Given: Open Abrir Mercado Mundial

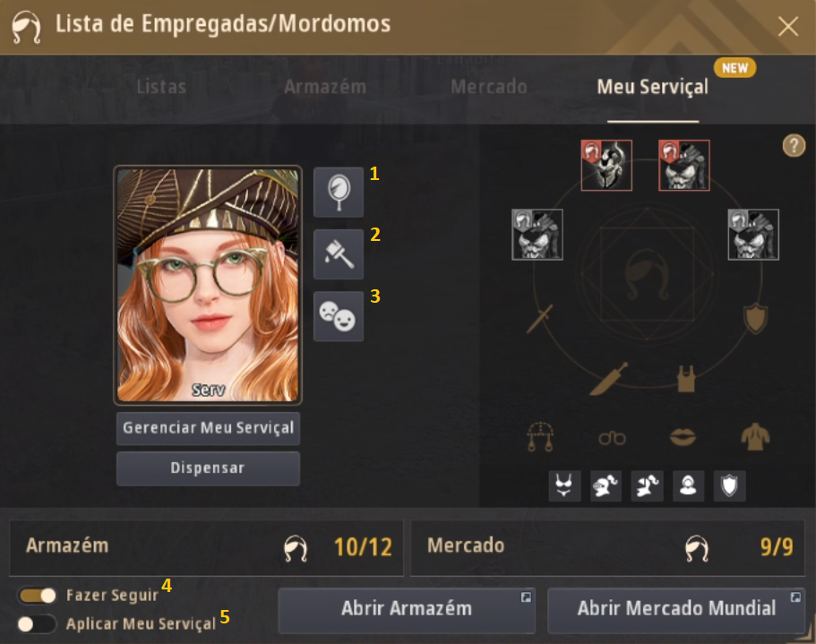Looking at the screenshot, I should coord(676,610).
